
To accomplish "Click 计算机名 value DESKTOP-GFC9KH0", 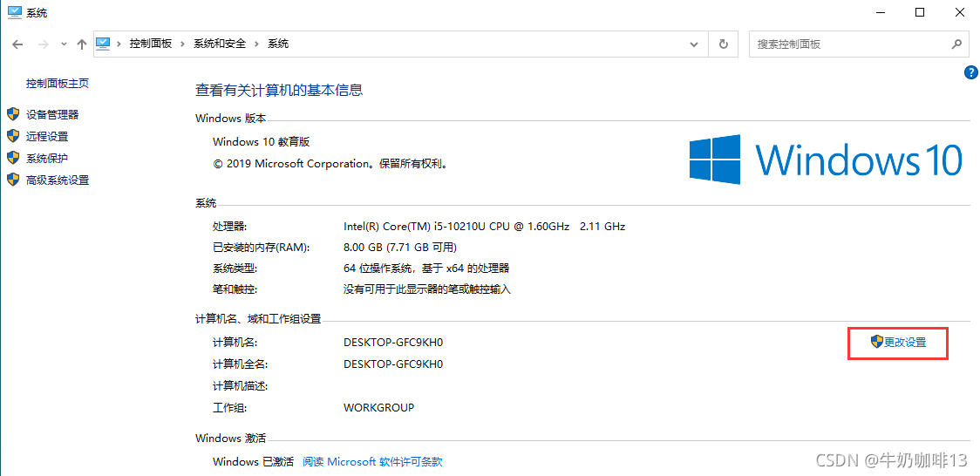I will 393,343.
